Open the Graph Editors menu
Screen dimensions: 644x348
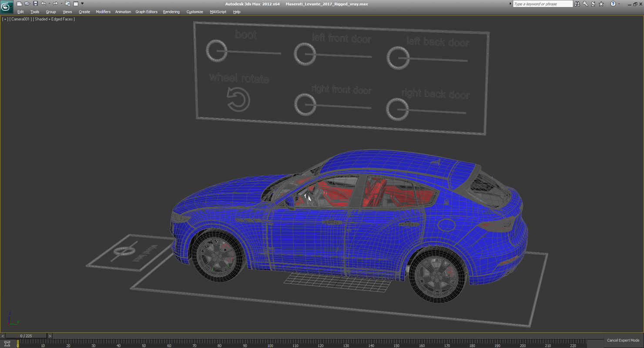[x=147, y=12]
